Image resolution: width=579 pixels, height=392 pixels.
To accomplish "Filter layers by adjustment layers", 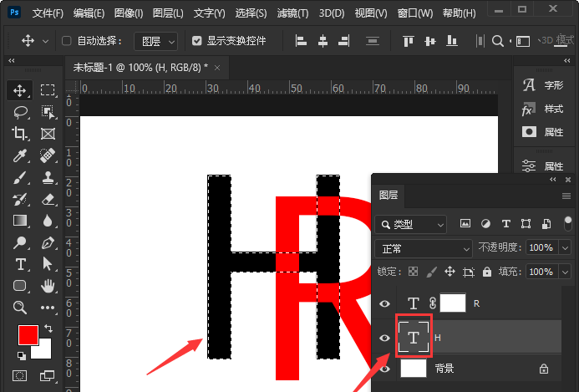I will point(486,223).
